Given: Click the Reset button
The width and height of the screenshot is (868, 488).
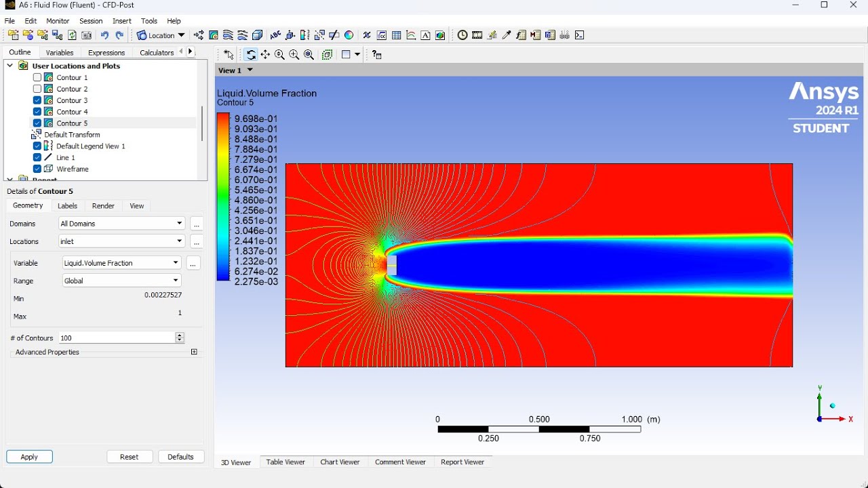Looking at the screenshot, I should 130,457.
